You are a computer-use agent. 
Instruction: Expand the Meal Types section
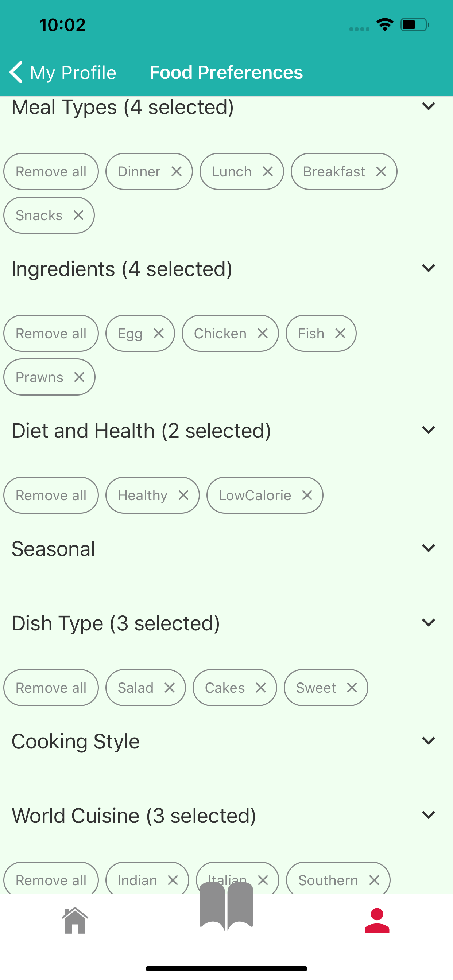[x=429, y=106]
